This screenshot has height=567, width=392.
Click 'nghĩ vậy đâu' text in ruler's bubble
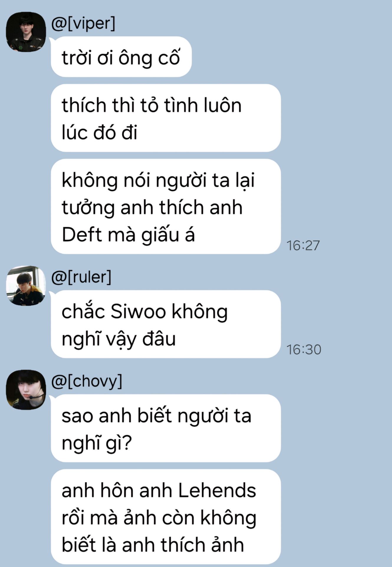coord(119,339)
